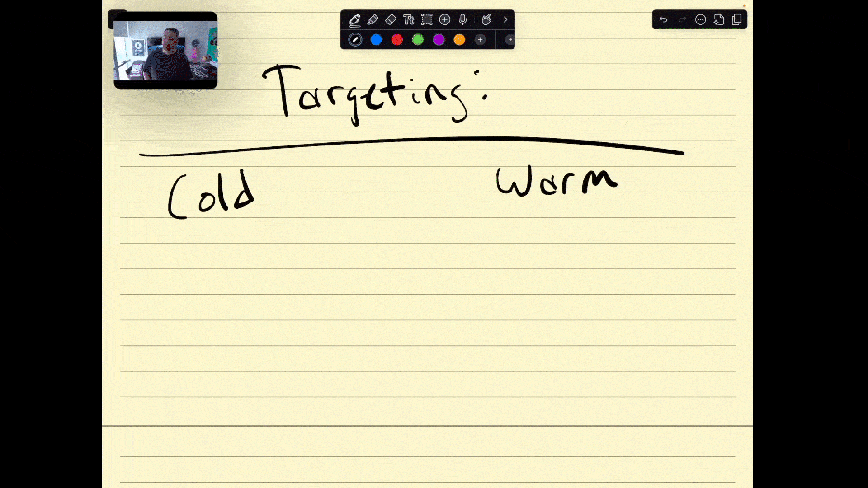This screenshot has height=488, width=868.
Task: Undo the last stroke
Action: pos(663,19)
